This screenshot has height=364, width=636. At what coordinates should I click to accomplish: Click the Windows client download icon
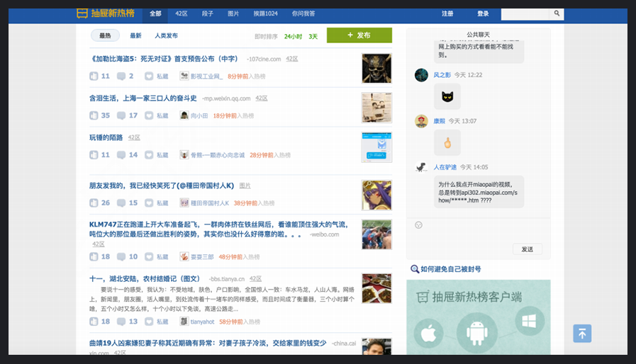[530, 322]
